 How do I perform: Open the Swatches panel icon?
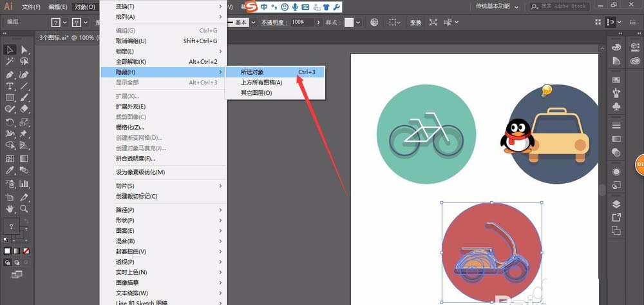tap(616, 79)
